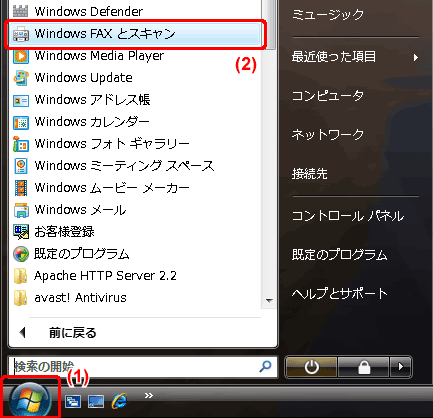Click the Windows Start orb button

[30, 399]
